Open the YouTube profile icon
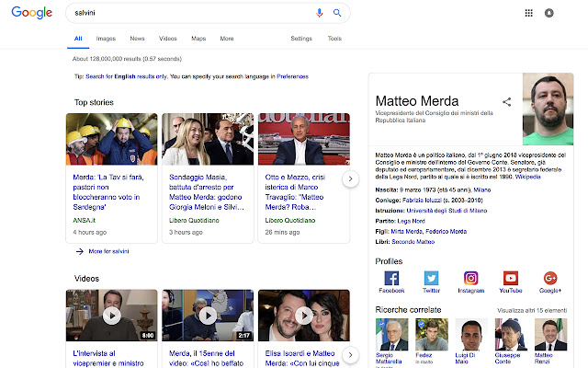588x368 pixels. click(511, 278)
